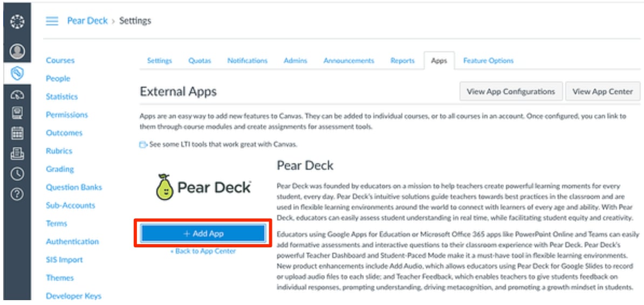This screenshot has height=305, width=644.
Task: Open Courses in the left navigation
Action: (60, 60)
